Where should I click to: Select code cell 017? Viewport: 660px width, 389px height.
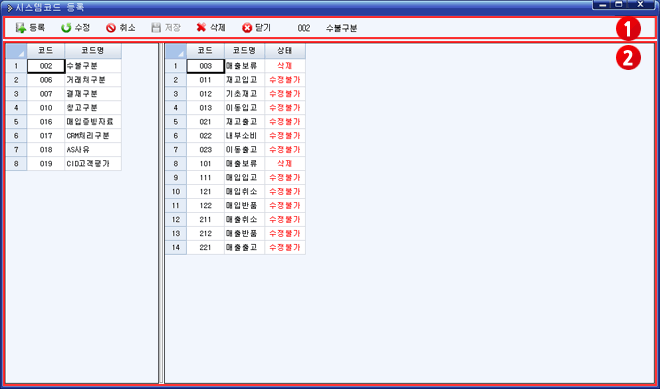coord(46,136)
